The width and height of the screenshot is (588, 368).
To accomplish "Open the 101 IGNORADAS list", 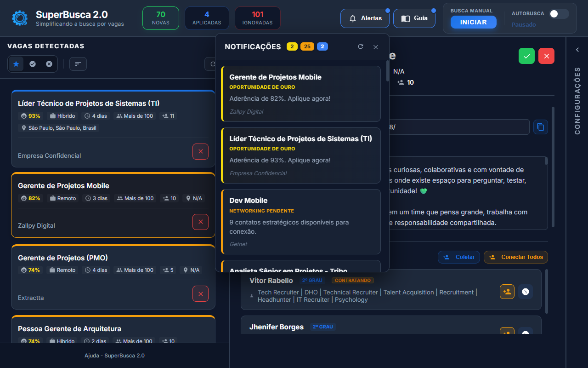I will pyautogui.click(x=257, y=18).
